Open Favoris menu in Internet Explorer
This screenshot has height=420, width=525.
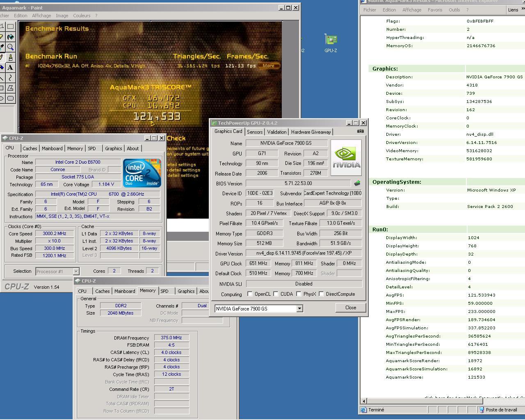[435, 10]
